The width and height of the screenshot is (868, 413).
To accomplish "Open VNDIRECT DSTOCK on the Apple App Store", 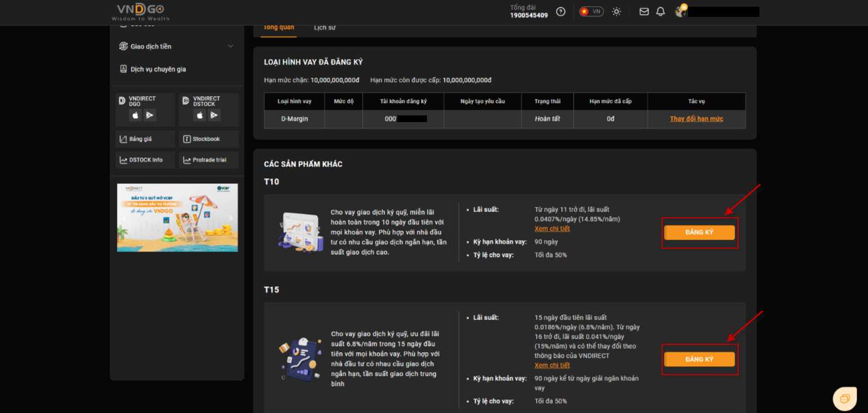I will 199,115.
